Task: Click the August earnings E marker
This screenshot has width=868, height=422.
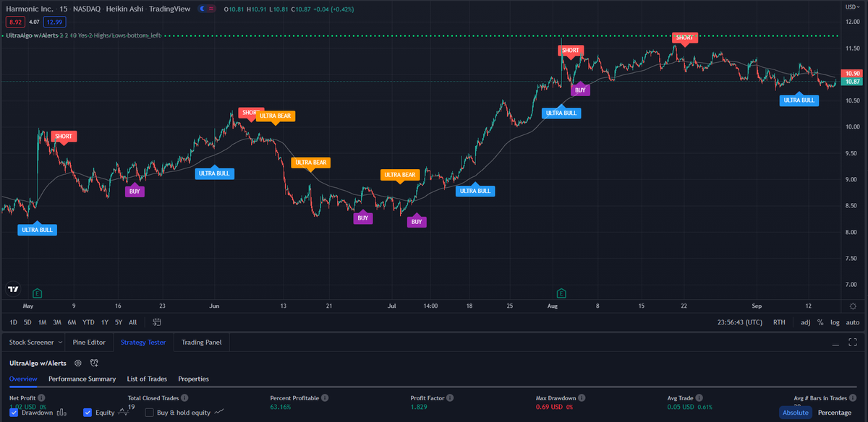Action: (x=561, y=293)
